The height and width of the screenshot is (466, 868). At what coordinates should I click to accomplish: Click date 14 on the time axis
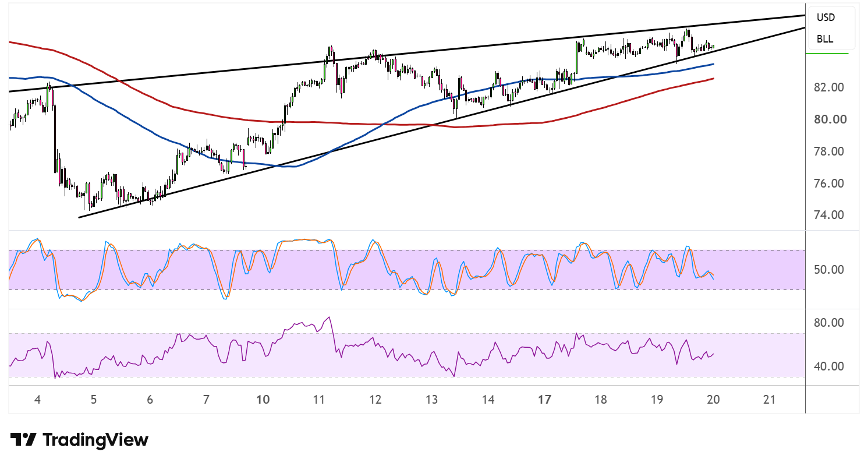[x=488, y=400]
